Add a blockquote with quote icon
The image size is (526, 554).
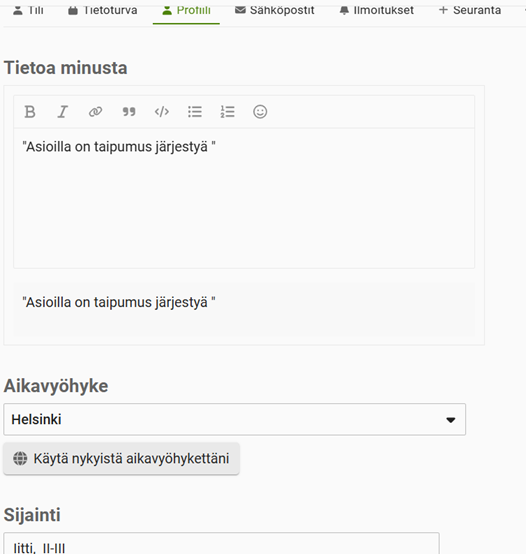129,112
